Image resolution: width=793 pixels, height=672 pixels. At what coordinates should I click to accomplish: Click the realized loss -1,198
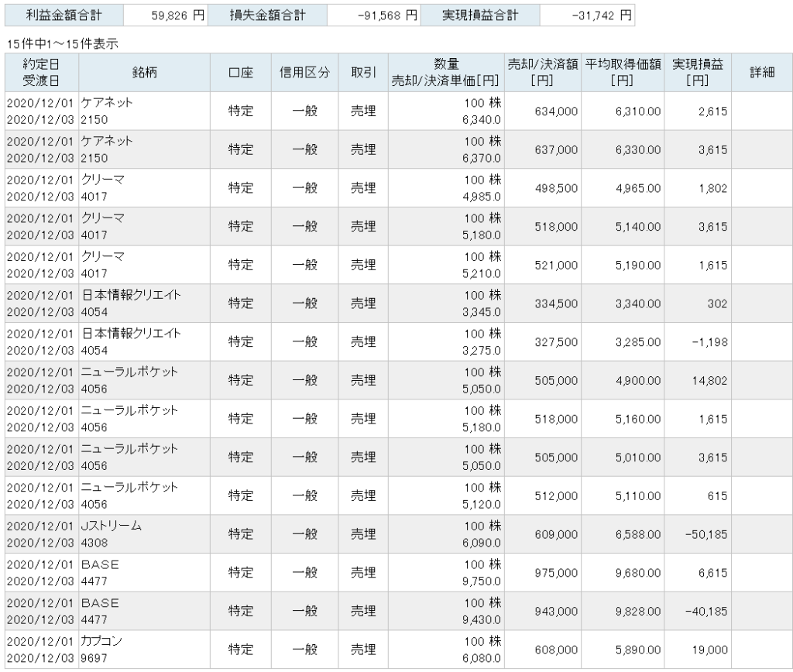point(709,342)
